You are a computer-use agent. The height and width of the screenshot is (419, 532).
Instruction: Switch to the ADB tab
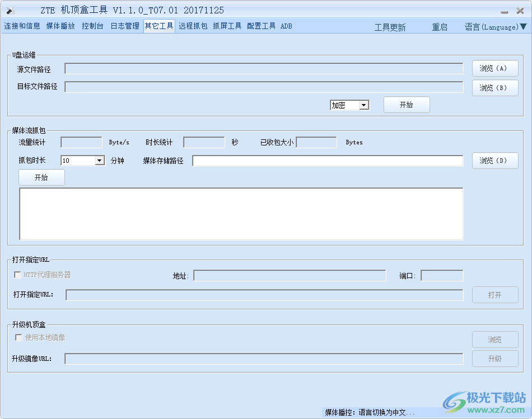tap(286, 26)
